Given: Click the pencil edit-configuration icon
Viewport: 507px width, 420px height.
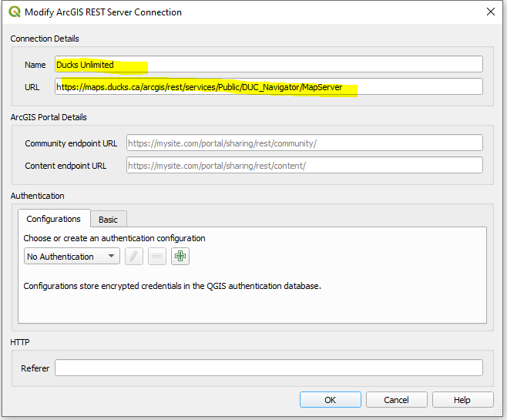Looking at the screenshot, I should [x=134, y=257].
